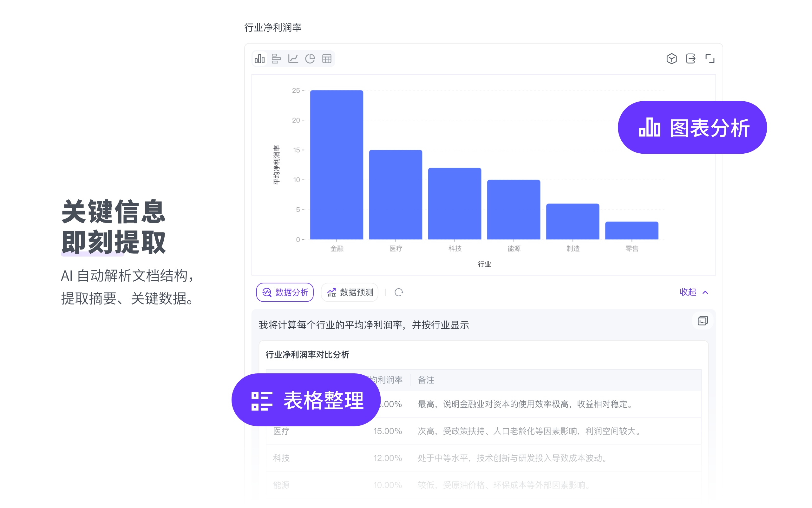Click the 关键信息 即刻提取 headline

click(114, 227)
